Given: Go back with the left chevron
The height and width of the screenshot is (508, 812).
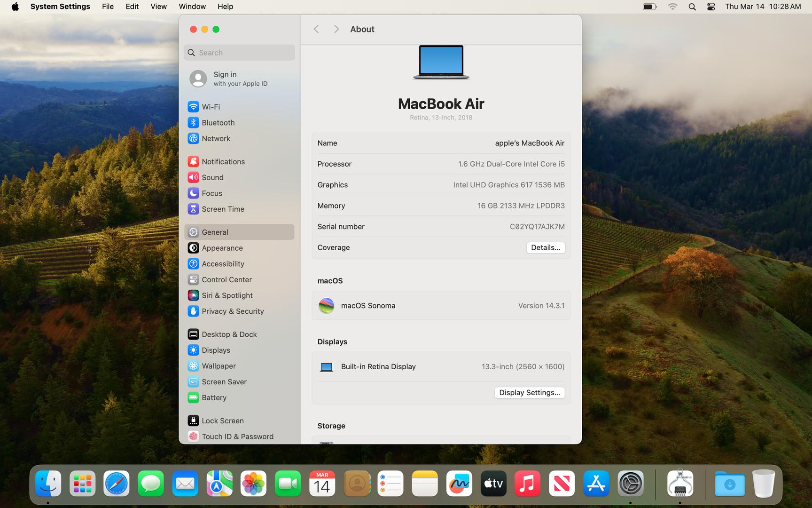Looking at the screenshot, I should point(316,29).
